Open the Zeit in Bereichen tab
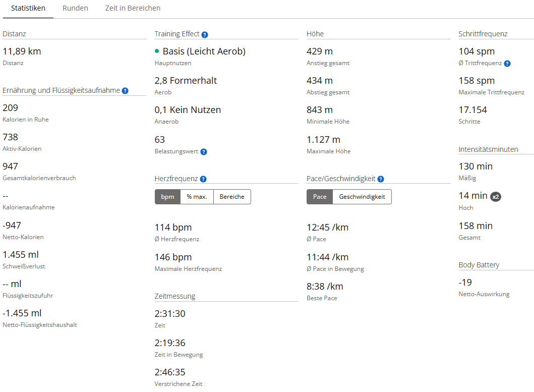 coord(133,8)
